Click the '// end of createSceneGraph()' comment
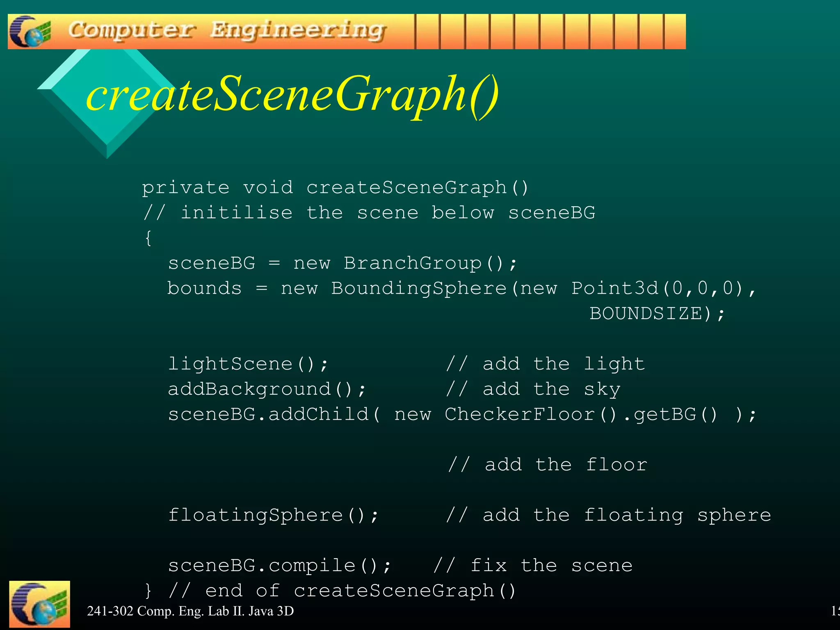The image size is (840, 630). click(342, 591)
